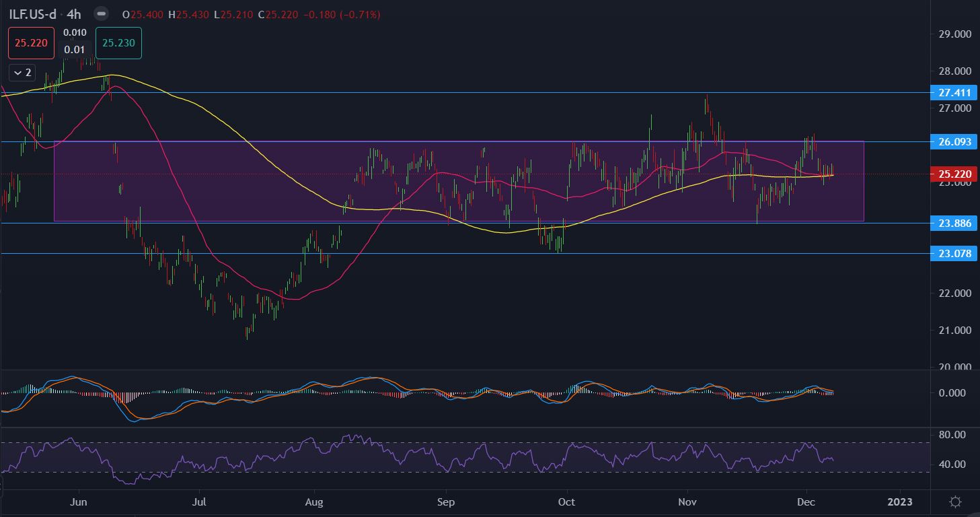Click the green buy price 25.230 button
The width and height of the screenshot is (980, 517).
coord(118,42)
